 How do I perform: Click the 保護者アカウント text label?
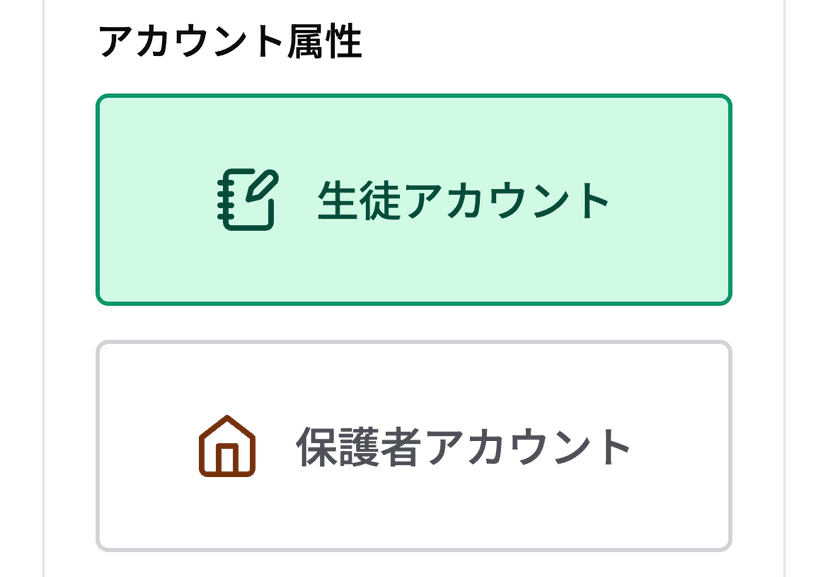point(464,447)
